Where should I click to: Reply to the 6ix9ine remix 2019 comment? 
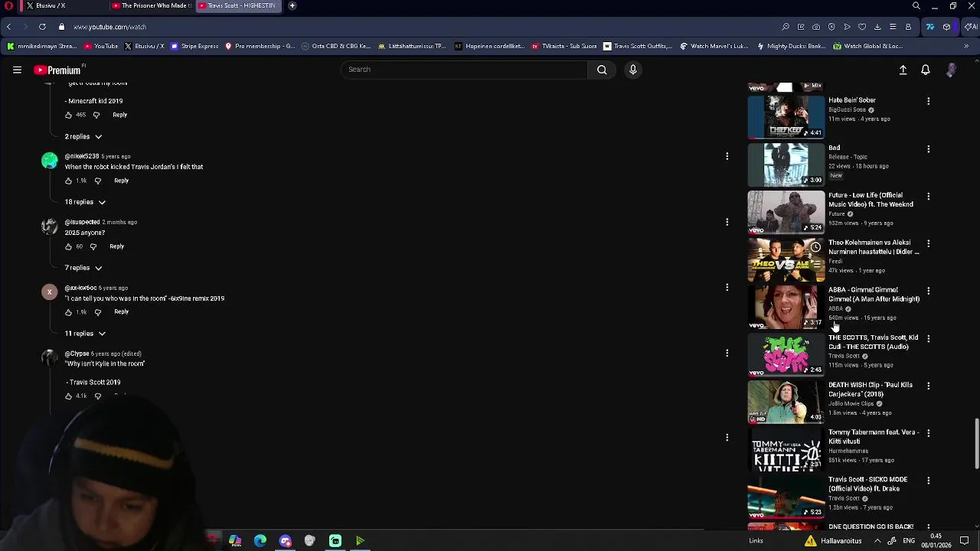(122, 312)
